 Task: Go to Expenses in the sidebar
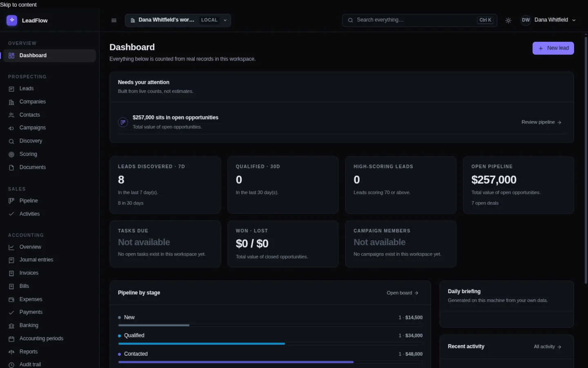click(50, 299)
